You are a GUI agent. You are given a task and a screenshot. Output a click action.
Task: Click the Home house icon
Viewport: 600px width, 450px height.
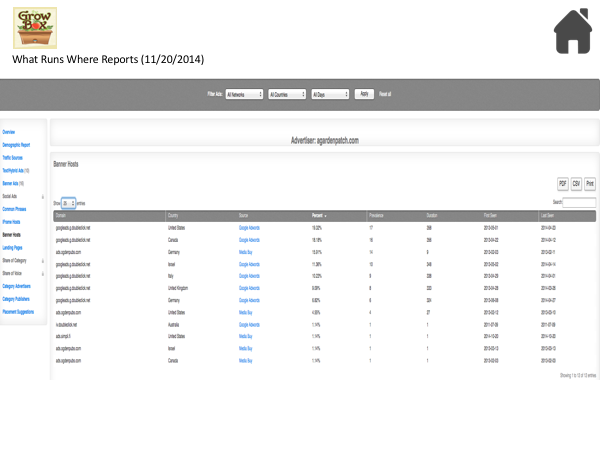coord(573,31)
